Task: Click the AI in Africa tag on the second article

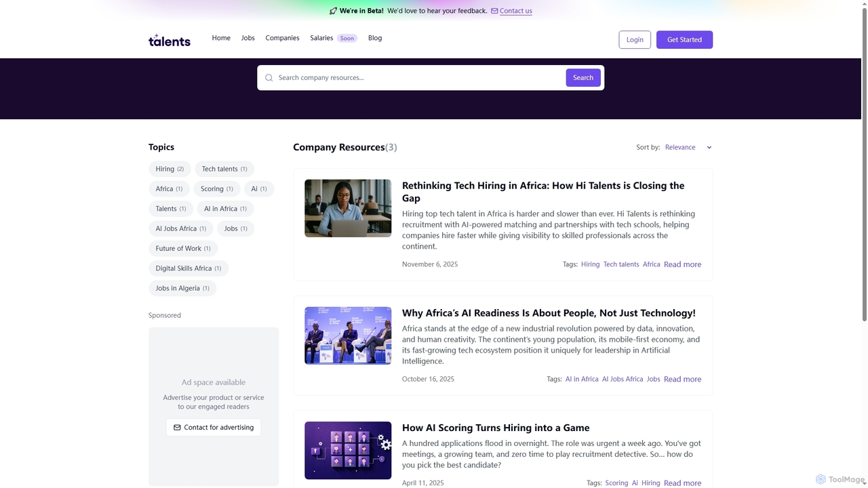Action: pos(582,379)
